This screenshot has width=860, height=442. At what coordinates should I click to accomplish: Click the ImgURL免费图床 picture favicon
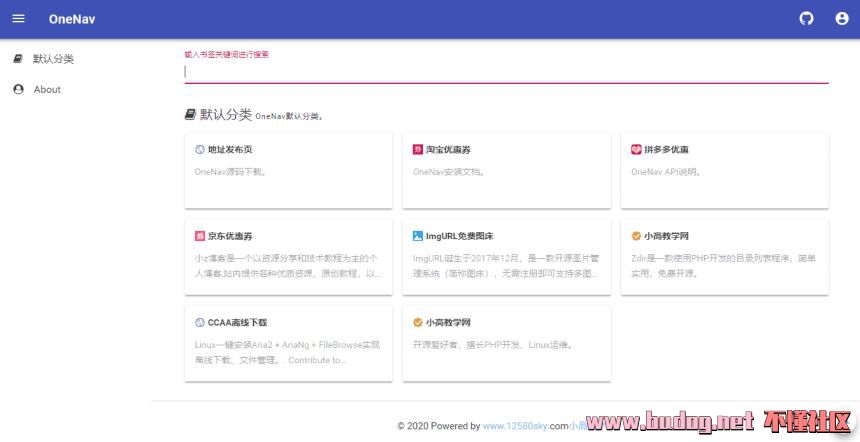pyautogui.click(x=417, y=236)
